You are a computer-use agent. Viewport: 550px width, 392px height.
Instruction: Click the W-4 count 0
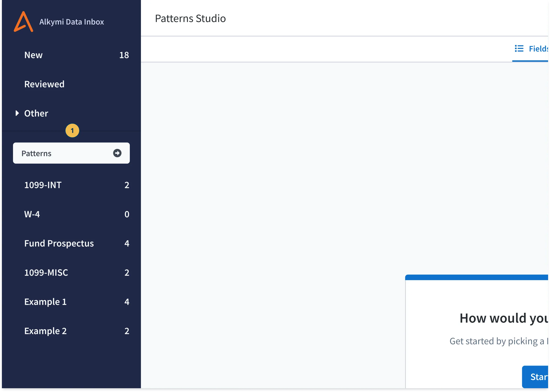pos(127,214)
